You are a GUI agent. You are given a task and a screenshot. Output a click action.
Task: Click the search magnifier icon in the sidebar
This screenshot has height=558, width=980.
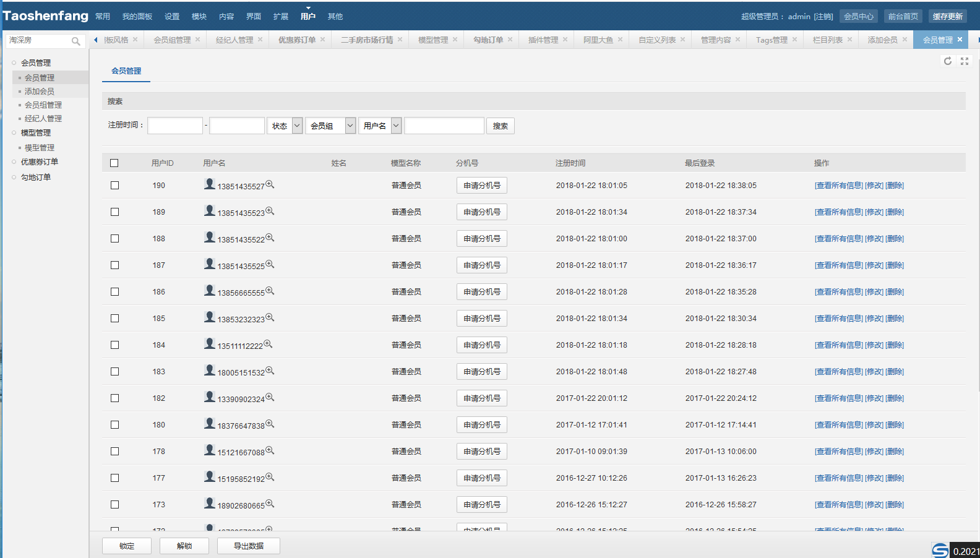pos(75,41)
